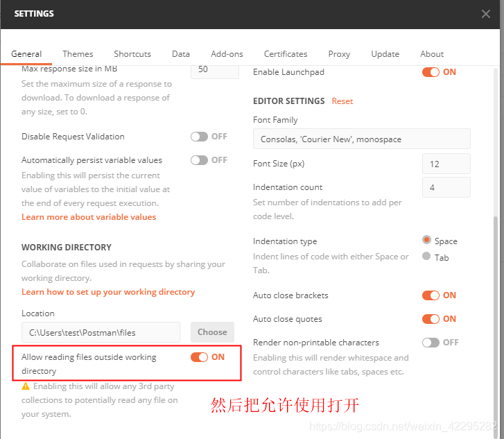Toggle Disable Request Validation switch
Image resolution: width=504 pixels, height=439 pixels.
pyautogui.click(x=199, y=137)
